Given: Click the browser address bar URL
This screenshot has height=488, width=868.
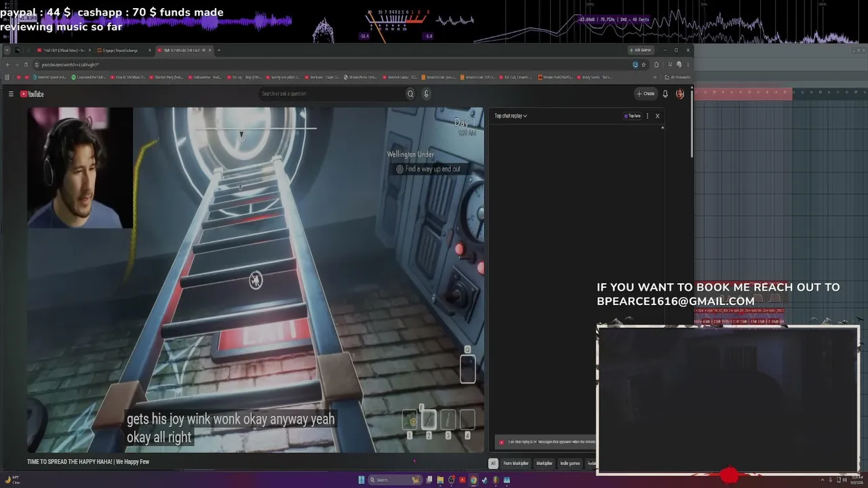Looking at the screenshot, I should pyautogui.click(x=71, y=64).
